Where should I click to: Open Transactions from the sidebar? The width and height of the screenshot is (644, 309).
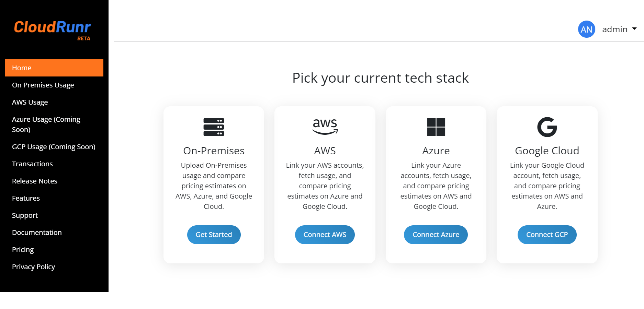pos(32,164)
